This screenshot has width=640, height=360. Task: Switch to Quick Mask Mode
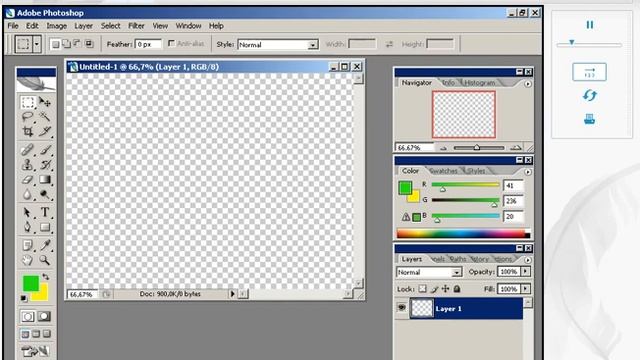(x=44, y=316)
